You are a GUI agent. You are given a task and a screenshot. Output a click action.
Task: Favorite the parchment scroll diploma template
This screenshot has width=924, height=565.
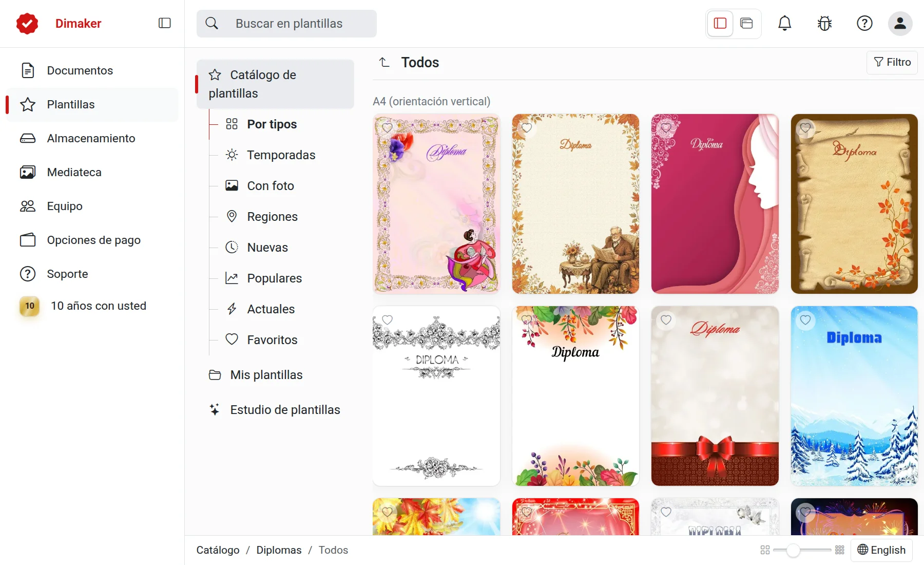click(x=805, y=128)
